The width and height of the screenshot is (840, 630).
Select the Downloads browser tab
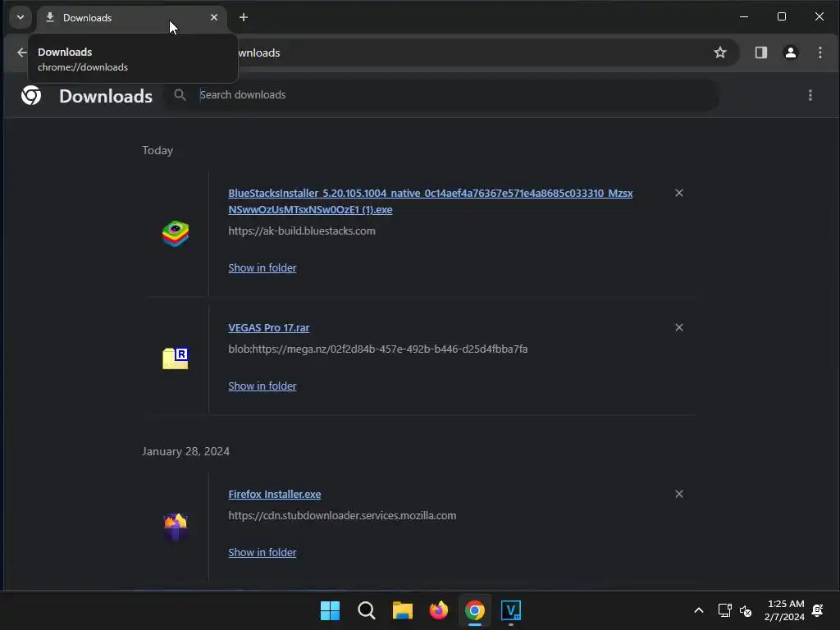pyautogui.click(x=132, y=18)
